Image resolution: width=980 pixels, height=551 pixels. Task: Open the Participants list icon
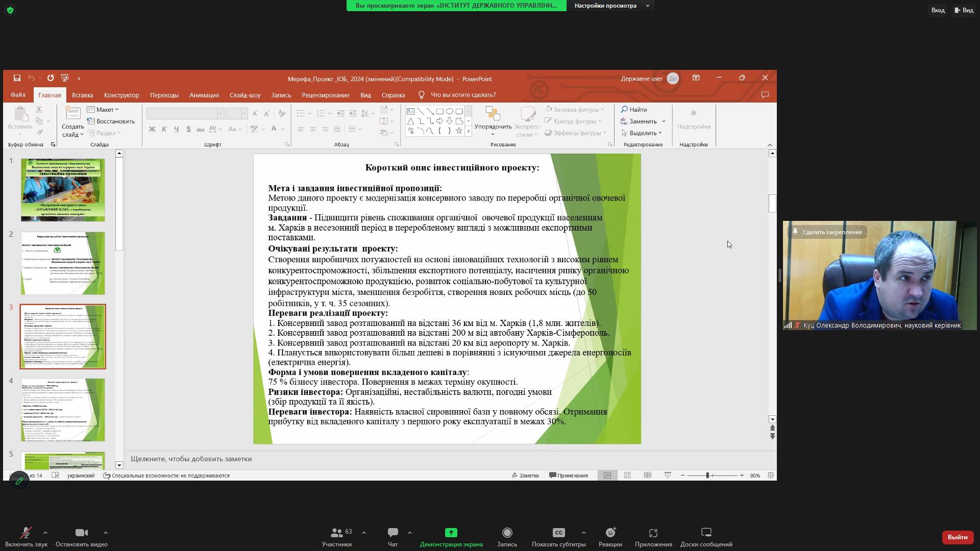tap(336, 533)
